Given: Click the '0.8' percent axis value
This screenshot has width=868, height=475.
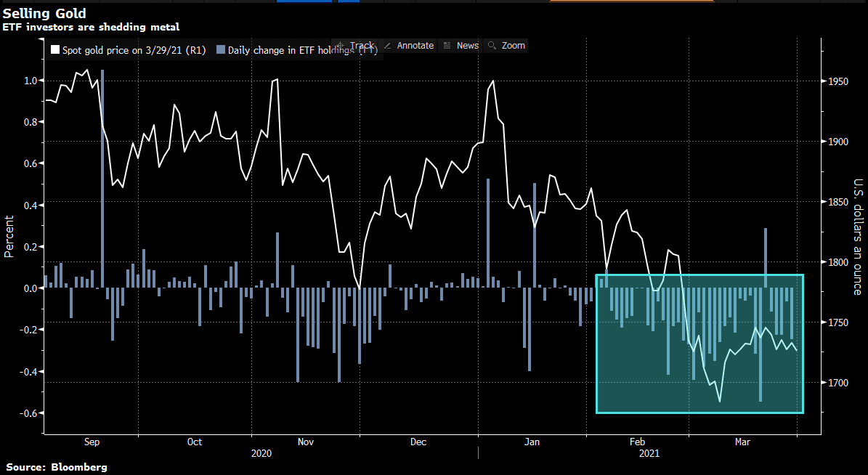Looking at the screenshot, I should pyautogui.click(x=31, y=122).
